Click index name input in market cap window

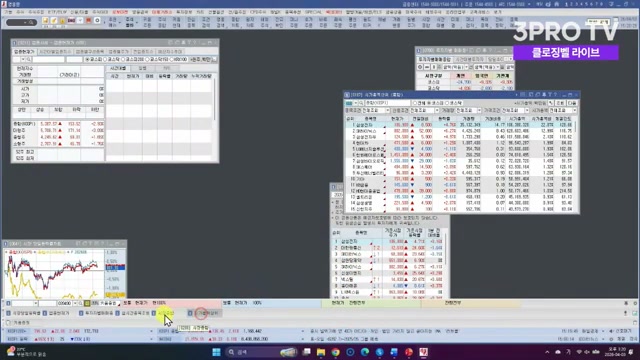click(x=387, y=103)
